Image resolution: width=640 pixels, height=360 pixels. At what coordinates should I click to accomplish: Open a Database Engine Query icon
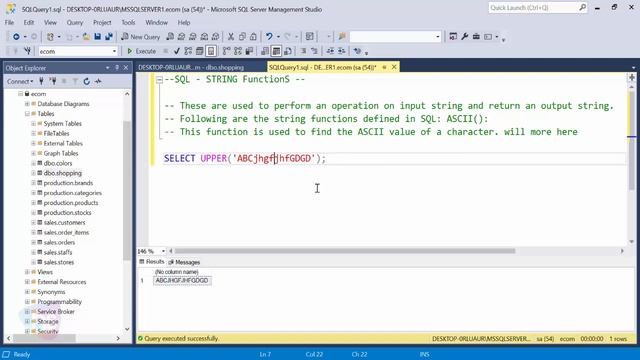point(170,37)
